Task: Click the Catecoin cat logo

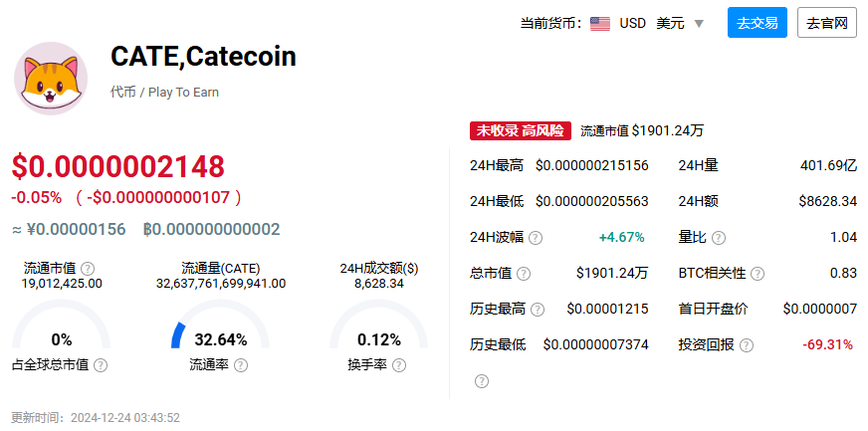Action: [x=51, y=79]
